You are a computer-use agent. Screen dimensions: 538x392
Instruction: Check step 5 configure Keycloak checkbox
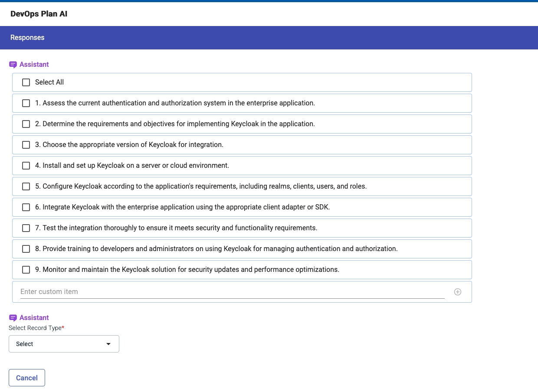click(x=26, y=186)
